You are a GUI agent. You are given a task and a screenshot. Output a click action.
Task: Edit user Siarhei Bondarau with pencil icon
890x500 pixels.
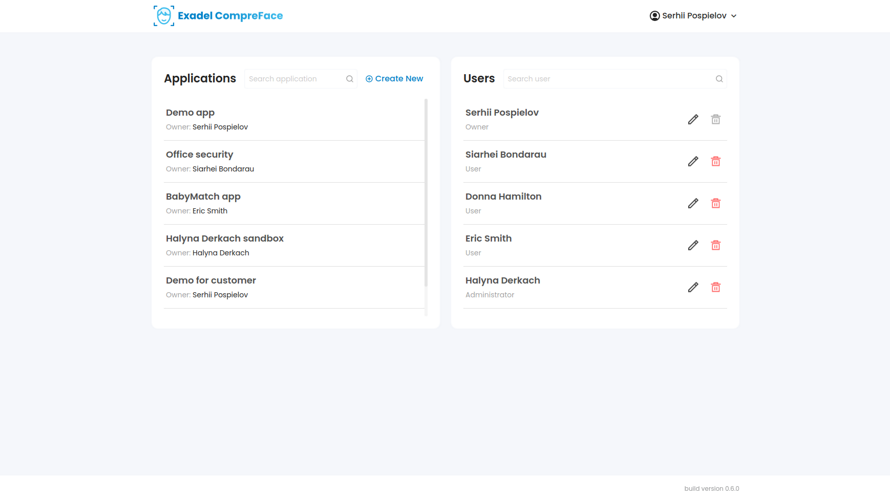tap(693, 161)
